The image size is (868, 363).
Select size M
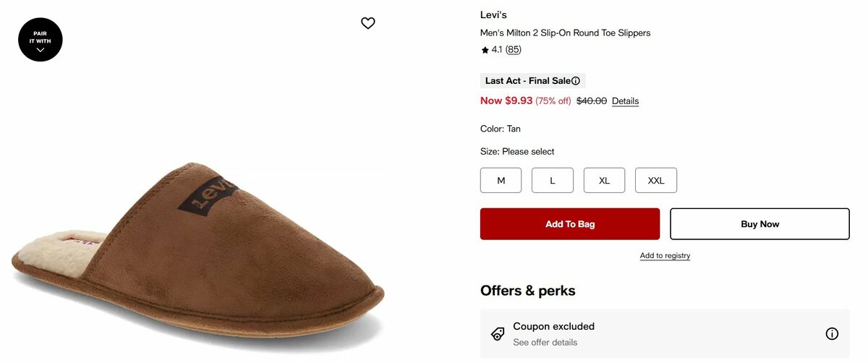(x=501, y=181)
